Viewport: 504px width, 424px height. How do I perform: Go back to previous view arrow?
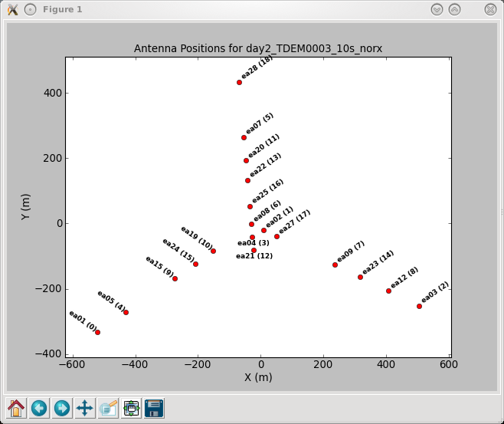click(x=39, y=408)
